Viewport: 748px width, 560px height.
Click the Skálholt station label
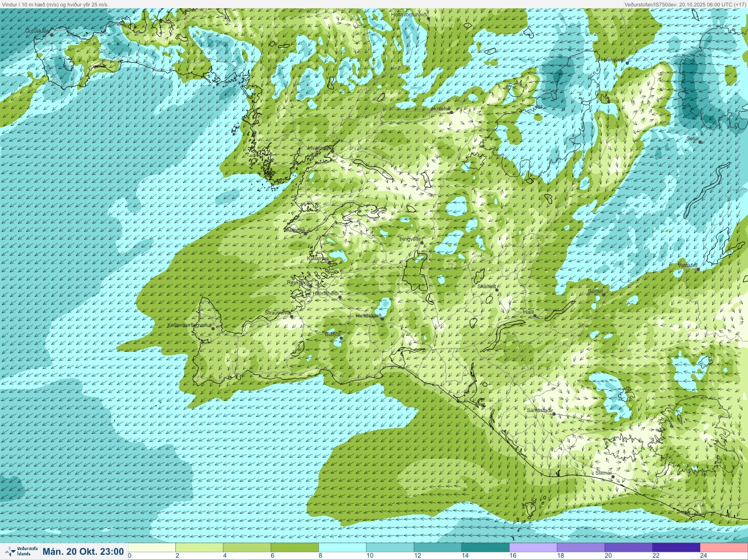point(486,286)
